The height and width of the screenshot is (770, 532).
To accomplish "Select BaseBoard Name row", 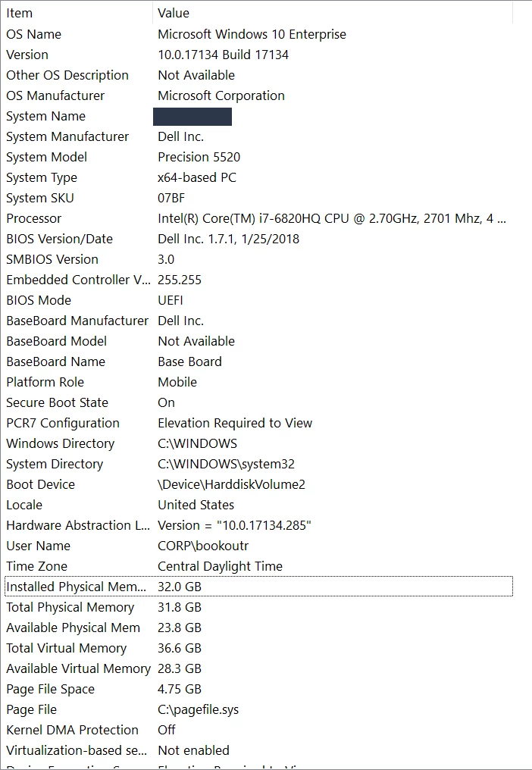I will click(259, 362).
